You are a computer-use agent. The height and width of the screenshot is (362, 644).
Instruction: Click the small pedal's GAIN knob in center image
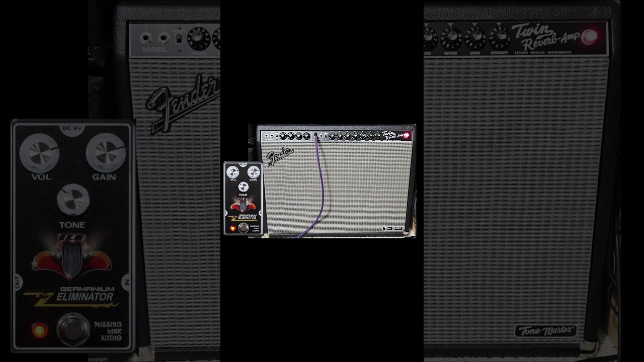254,172
